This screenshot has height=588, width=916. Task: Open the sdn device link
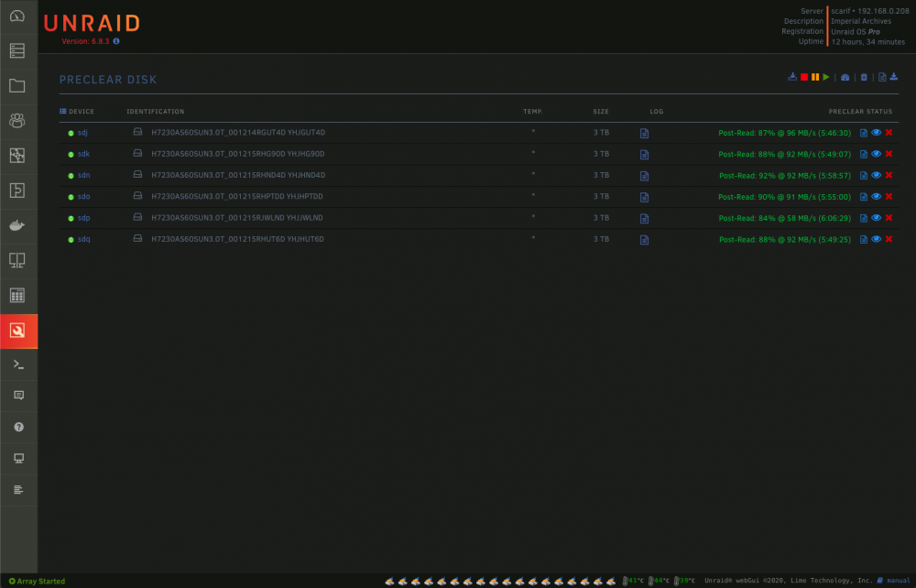83,175
